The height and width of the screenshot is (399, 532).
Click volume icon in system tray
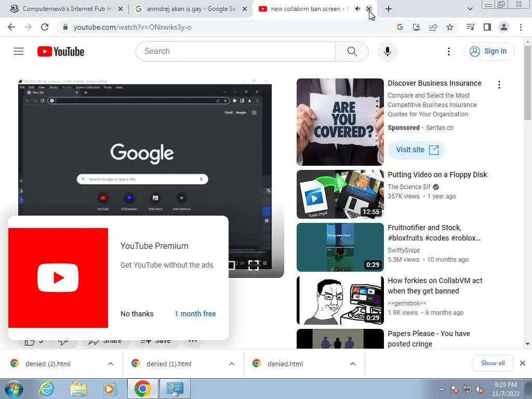pyautogui.click(x=480, y=389)
